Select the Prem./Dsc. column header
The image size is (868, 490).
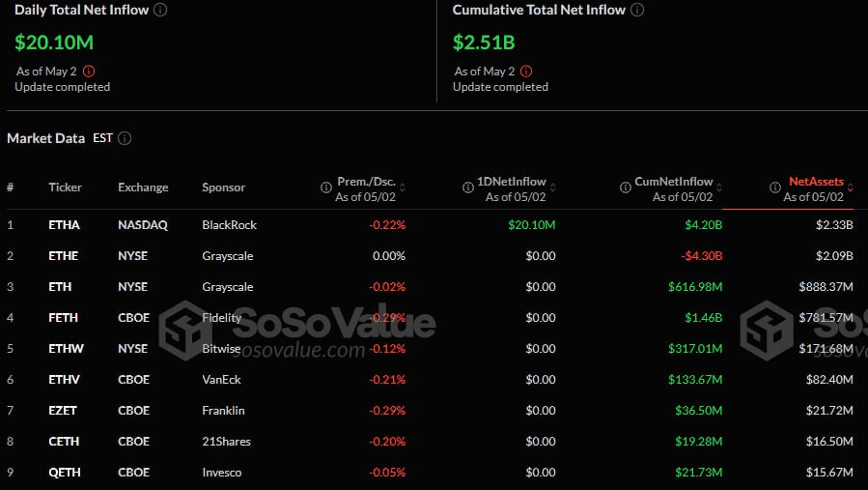[367, 182]
